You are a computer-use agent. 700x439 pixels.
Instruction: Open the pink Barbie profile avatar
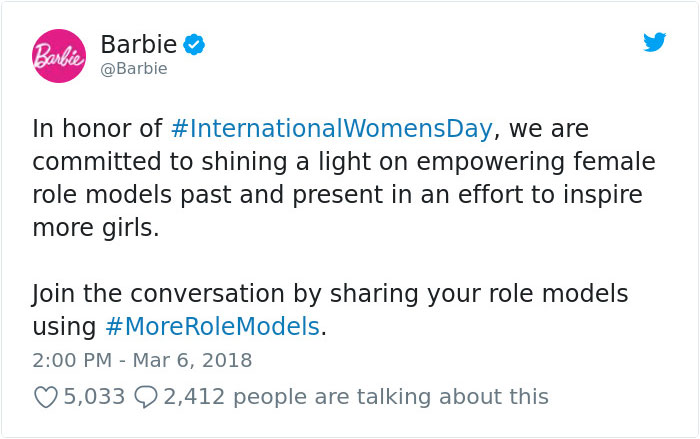click(x=59, y=56)
